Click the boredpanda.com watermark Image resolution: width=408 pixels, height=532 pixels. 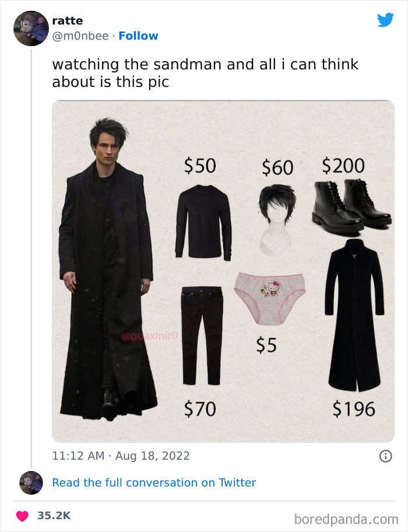346,519
